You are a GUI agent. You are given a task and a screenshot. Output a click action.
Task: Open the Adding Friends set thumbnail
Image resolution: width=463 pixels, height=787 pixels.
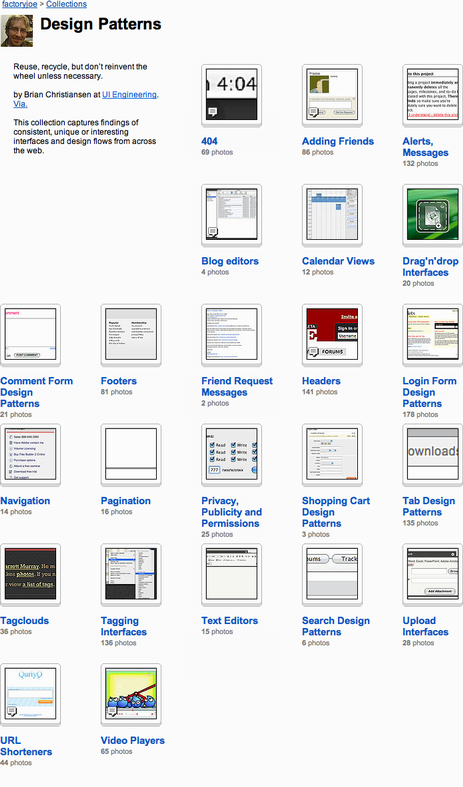coord(332,95)
